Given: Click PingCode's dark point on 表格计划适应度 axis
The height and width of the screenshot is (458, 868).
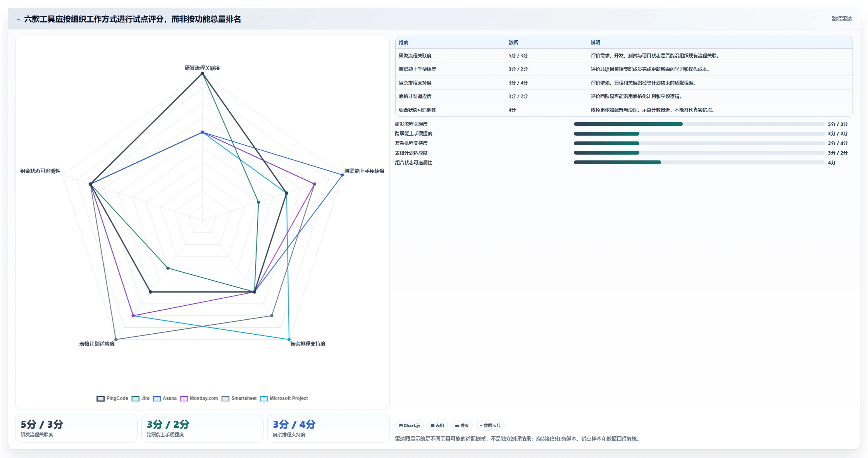Looking at the screenshot, I should point(151,292).
